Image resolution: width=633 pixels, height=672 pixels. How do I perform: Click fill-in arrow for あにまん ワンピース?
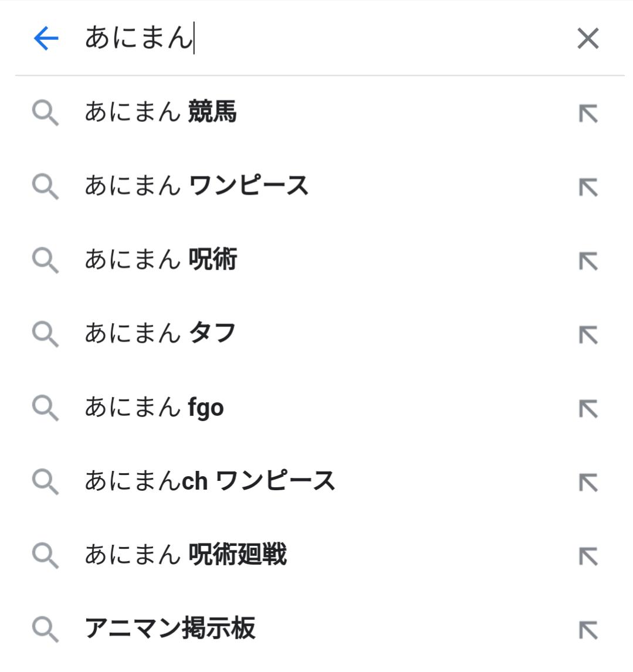[588, 187]
